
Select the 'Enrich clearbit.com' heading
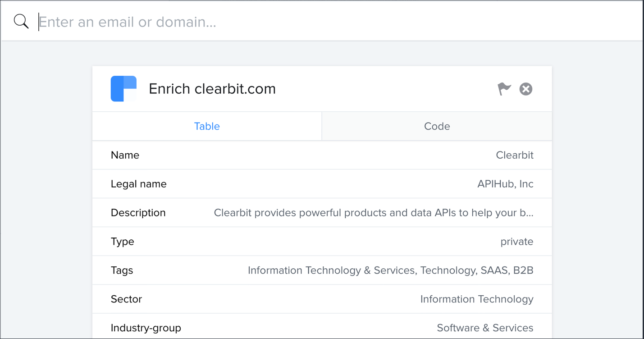click(x=212, y=89)
